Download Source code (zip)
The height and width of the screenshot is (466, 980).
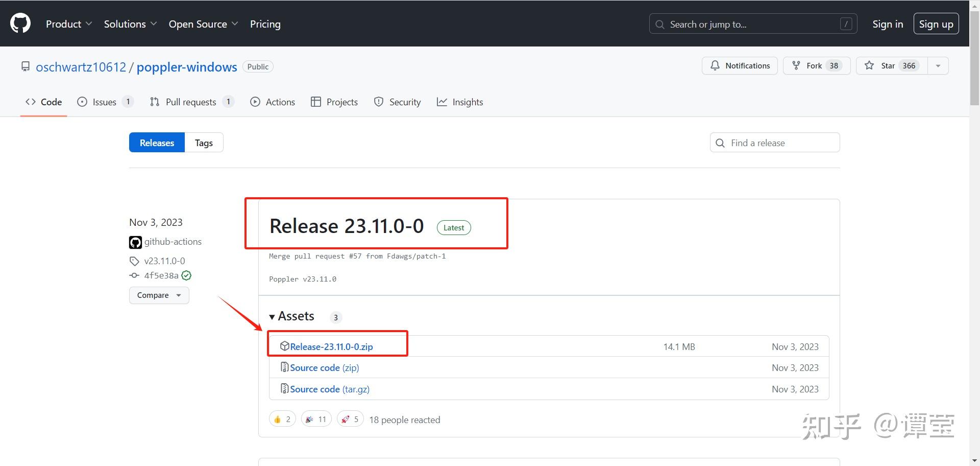[325, 368]
